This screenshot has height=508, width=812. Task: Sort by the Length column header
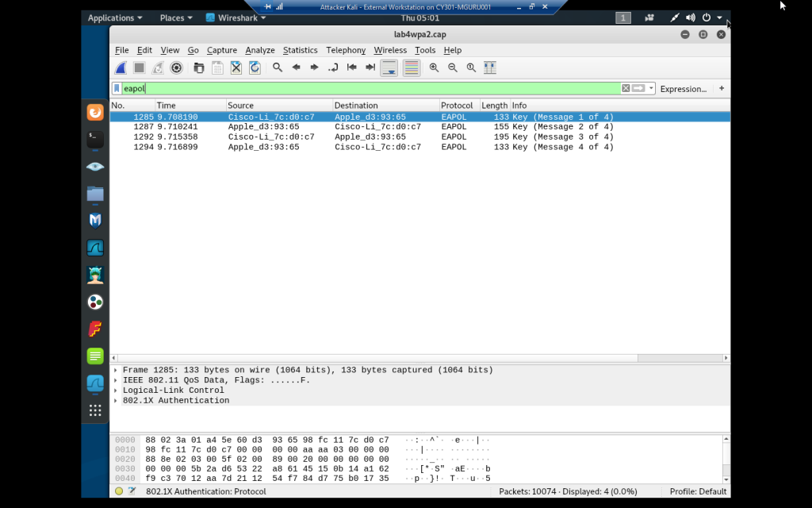pos(495,106)
